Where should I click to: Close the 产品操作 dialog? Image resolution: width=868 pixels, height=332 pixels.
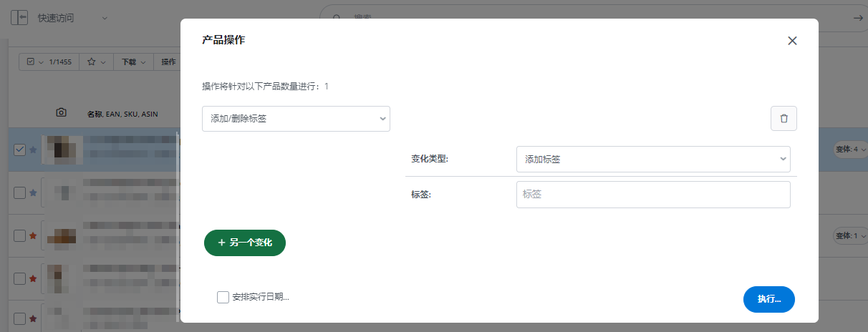pos(792,41)
